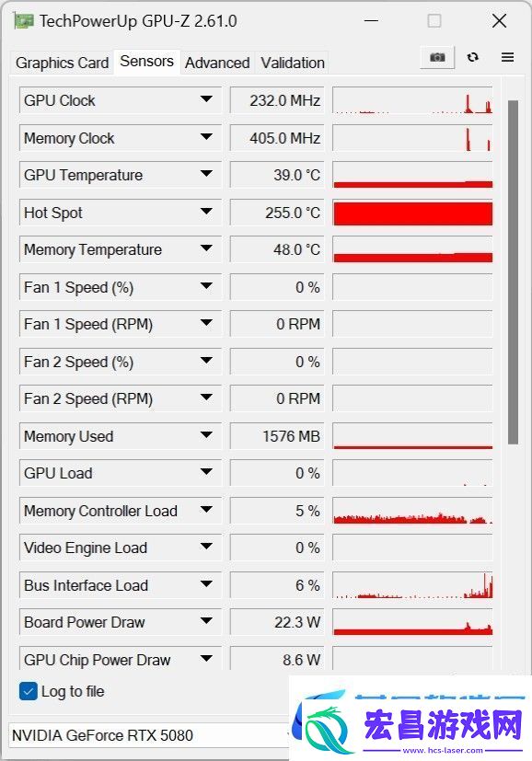Click the sensors list vertical scrollbar
Viewport: 532px width, 761px height.
(513, 271)
